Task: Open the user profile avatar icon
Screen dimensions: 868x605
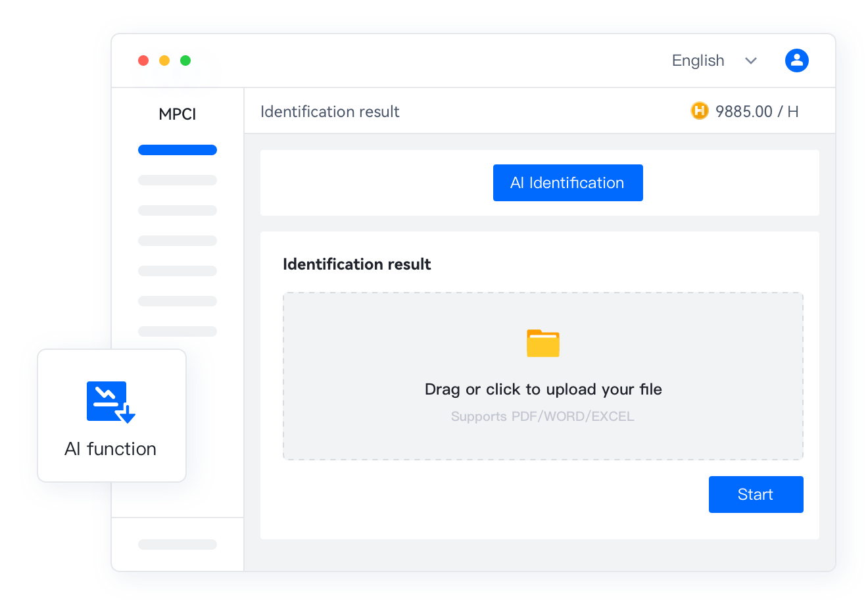Action: coord(796,60)
